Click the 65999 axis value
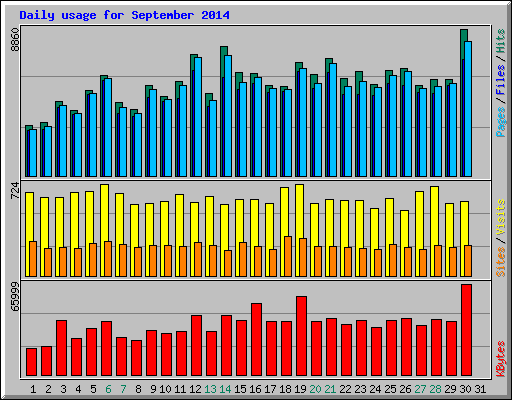 (15, 297)
